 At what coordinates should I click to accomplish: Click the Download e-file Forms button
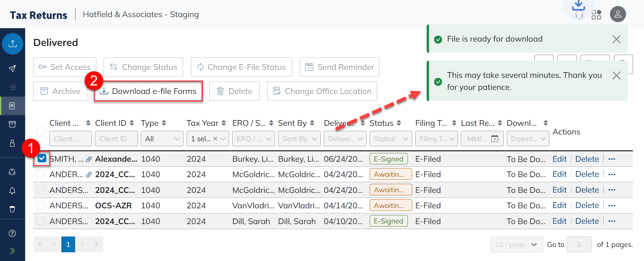pyautogui.click(x=149, y=91)
